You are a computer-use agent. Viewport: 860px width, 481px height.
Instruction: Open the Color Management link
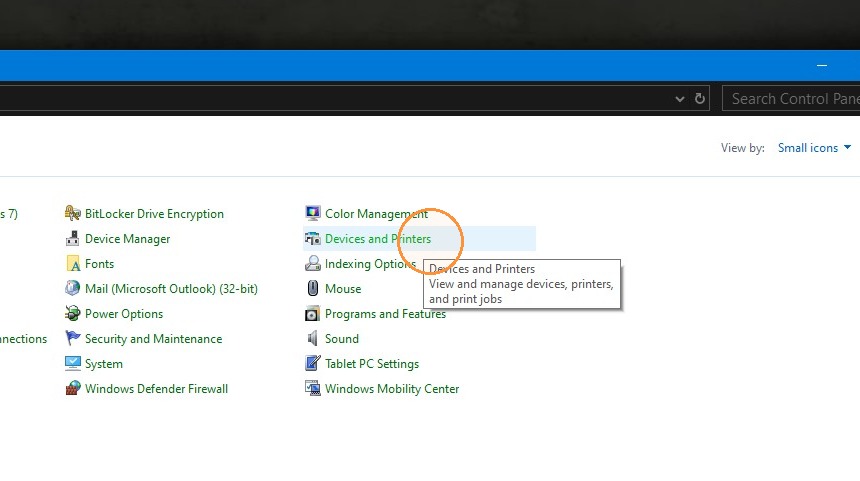point(376,214)
